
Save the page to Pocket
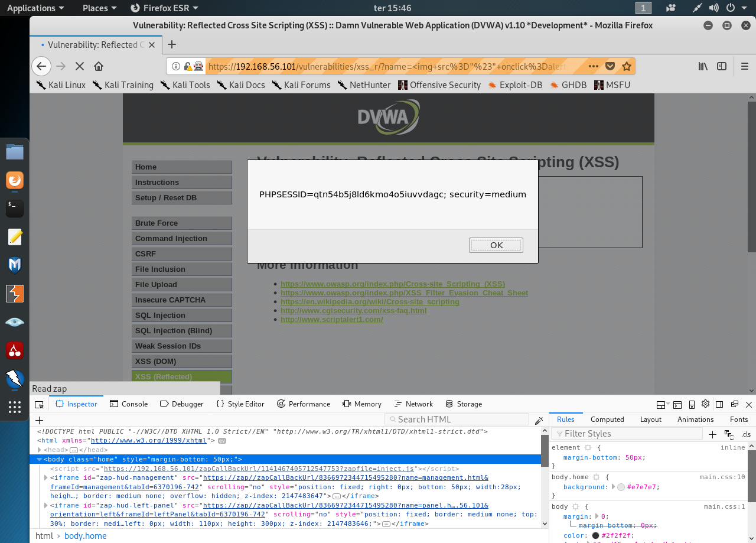(610, 66)
